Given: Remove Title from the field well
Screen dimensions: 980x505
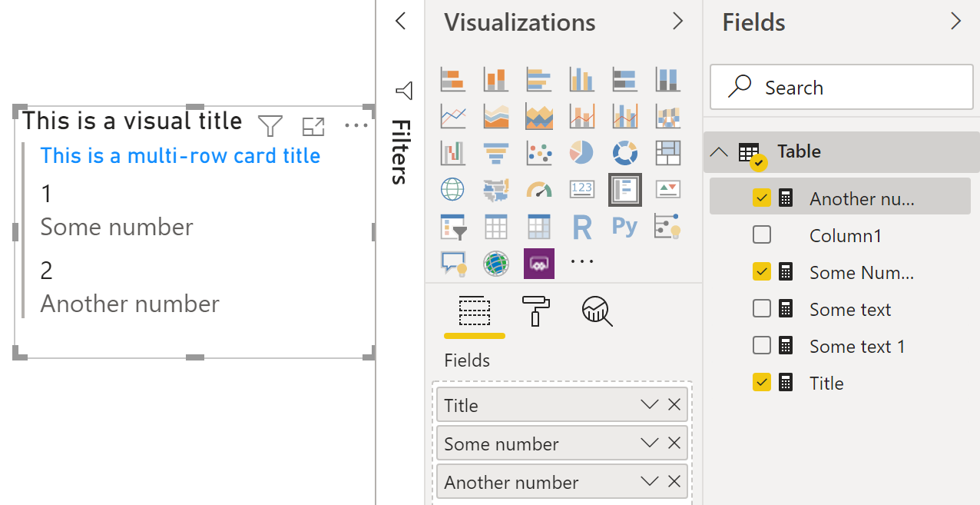Looking at the screenshot, I should (x=674, y=404).
